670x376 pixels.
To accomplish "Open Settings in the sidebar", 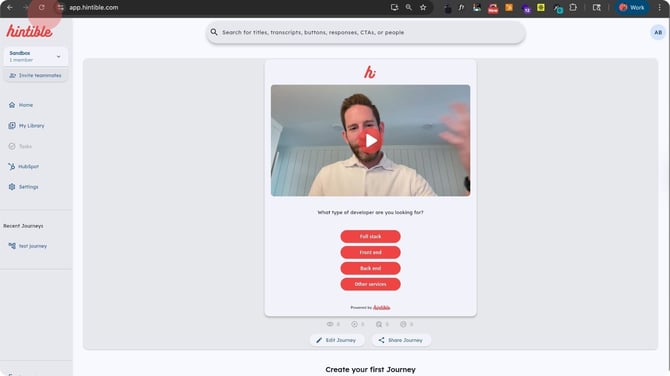I will 24,187.
